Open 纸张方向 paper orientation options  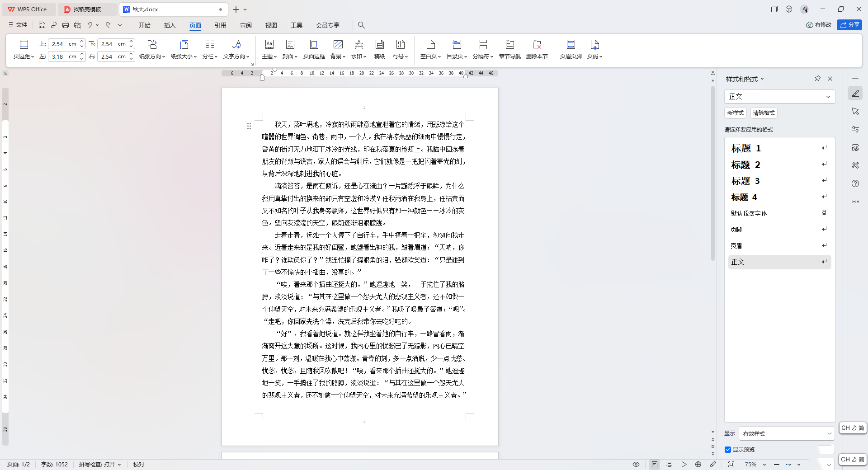pyautogui.click(x=152, y=49)
